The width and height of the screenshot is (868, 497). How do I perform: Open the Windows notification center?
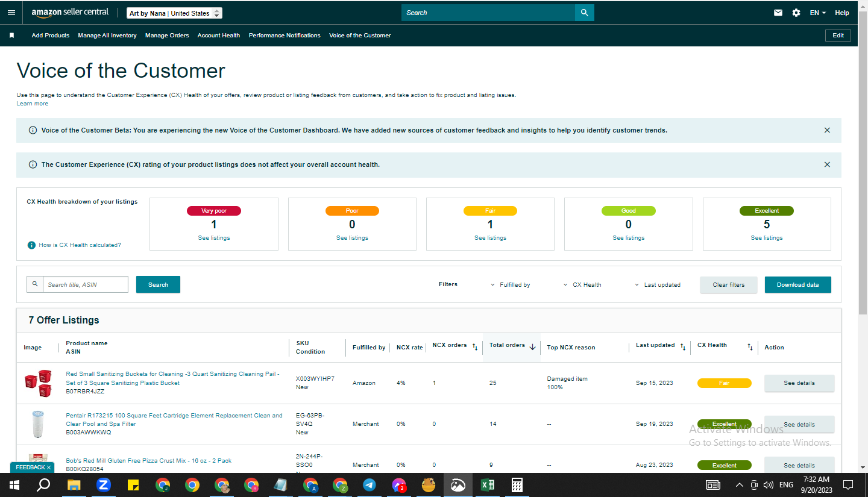(x=848, y=485)
